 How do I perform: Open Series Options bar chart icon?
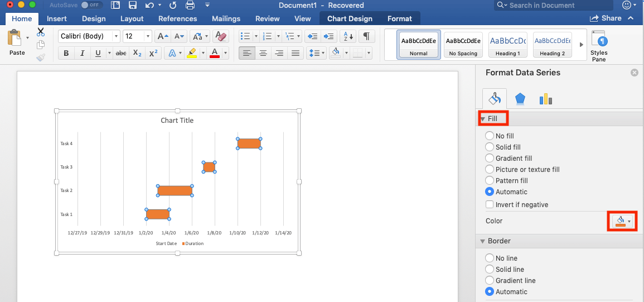(x=545, y=99)
